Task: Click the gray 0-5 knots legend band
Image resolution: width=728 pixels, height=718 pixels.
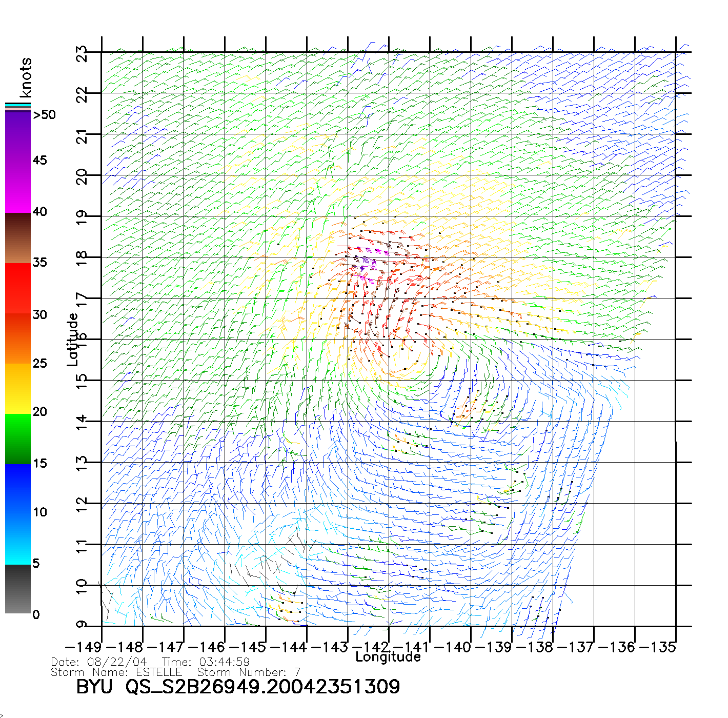Action: [x=18, y=589]
